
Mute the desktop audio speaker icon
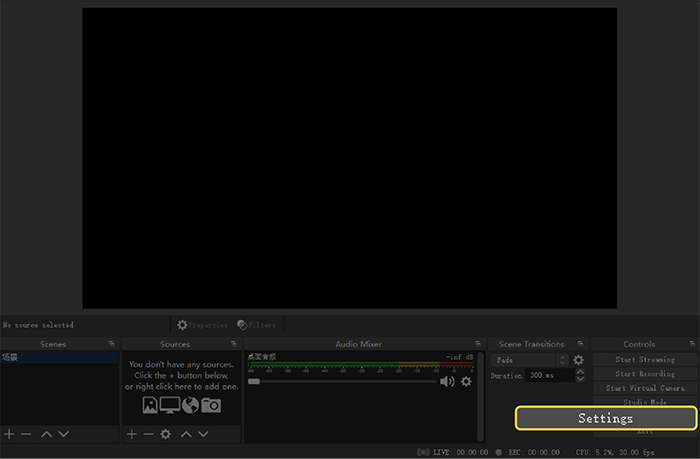click(x=447, y=381)
